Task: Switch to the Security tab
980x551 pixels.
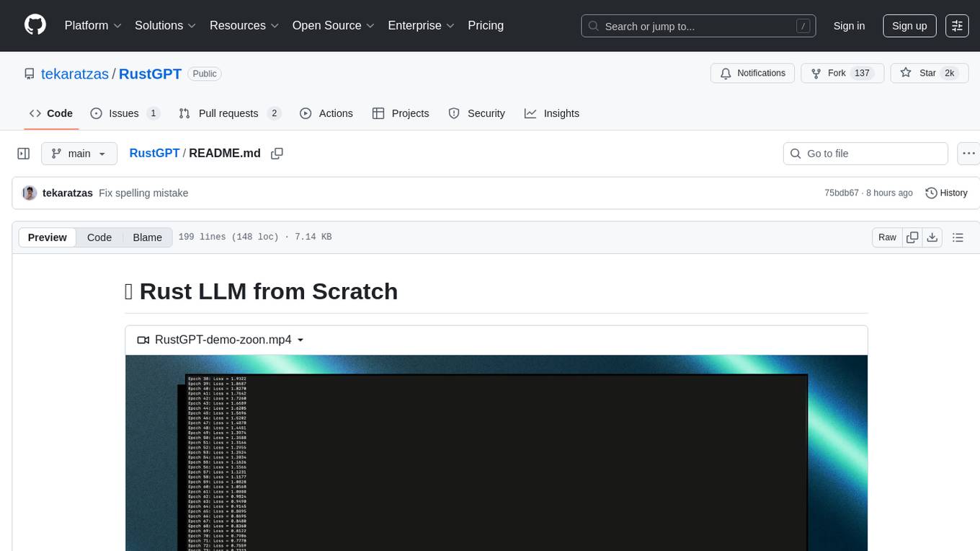Action: [477, 113]
